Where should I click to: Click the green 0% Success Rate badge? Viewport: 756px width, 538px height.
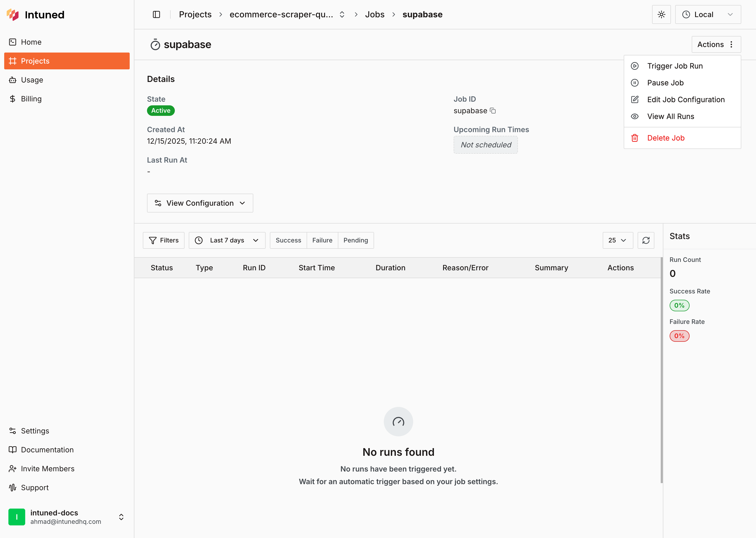(679, 306)
